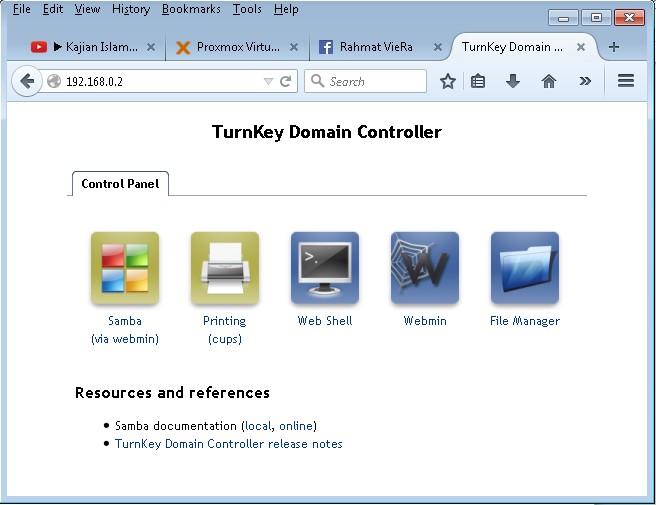The image size is (656, 505).
Task: Open the online Samba documentation link
Action: tap(296, 426)
